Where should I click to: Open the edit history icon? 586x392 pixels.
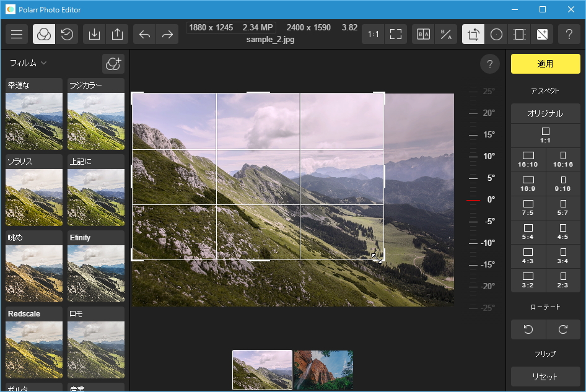(x=67, y=35)
